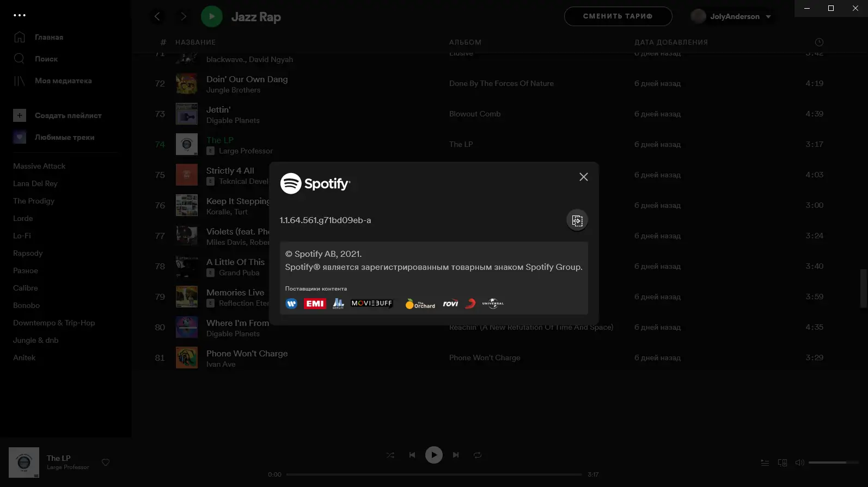Viewport: 868px width, 487px height.
Task: Seek on the playback progress bar
Action: [x=434, y=474]
